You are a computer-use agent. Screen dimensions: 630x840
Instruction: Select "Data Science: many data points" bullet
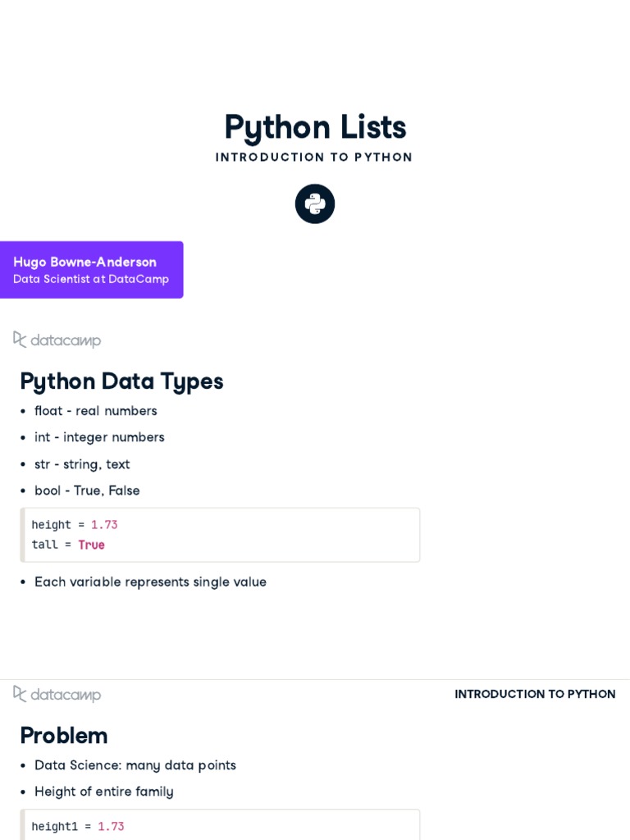point(135,765)
